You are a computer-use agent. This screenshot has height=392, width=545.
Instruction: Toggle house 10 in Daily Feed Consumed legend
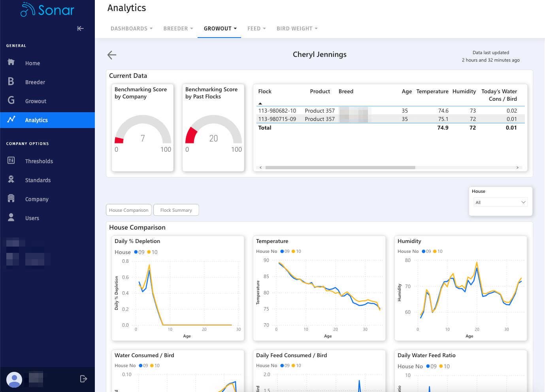tap(296, 366)
